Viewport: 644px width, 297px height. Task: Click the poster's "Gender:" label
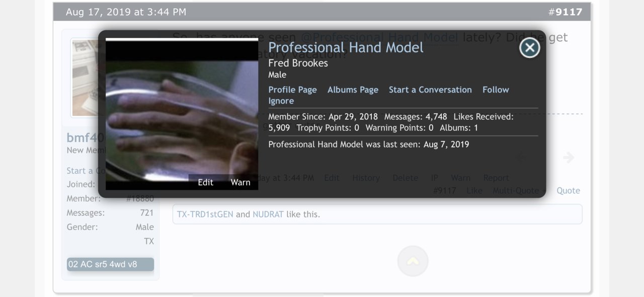click(83, 227)
